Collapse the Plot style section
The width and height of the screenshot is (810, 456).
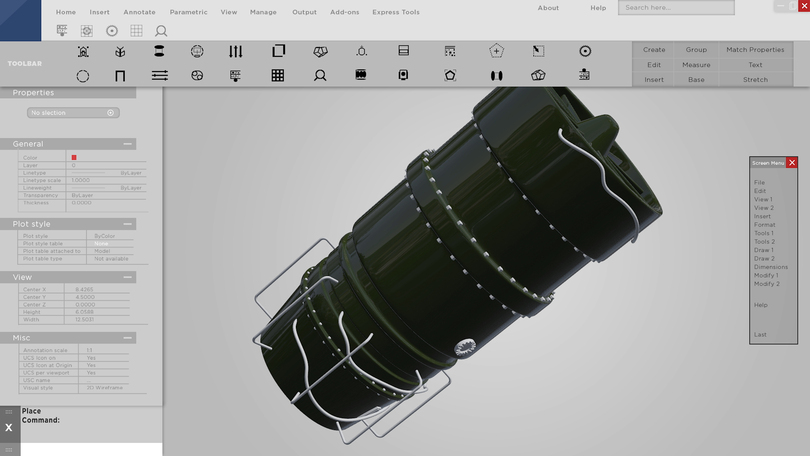[x=128, y=224]
